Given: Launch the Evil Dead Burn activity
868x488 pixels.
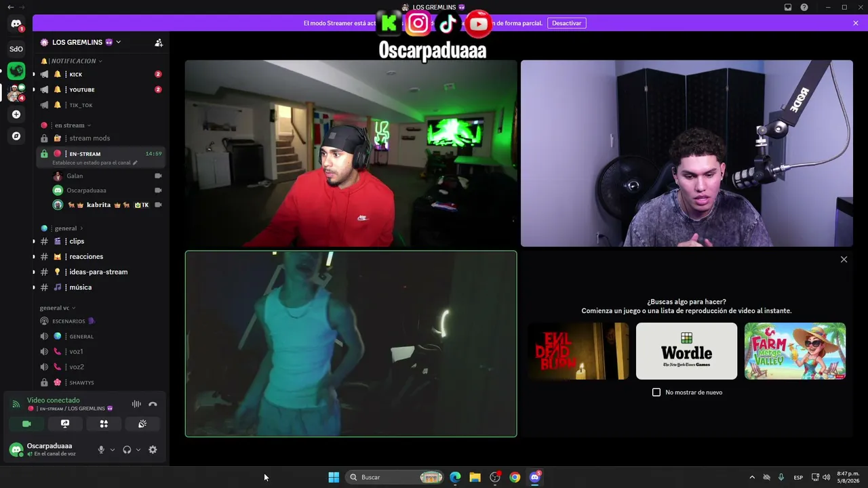Looking at the screenshot, I should pos(578,351).
